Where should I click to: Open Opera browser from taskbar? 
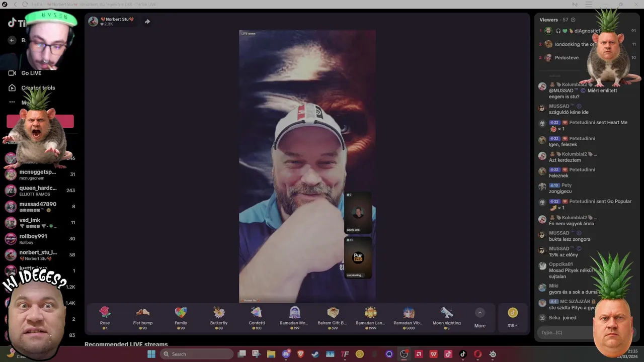(x=478, y=354)
